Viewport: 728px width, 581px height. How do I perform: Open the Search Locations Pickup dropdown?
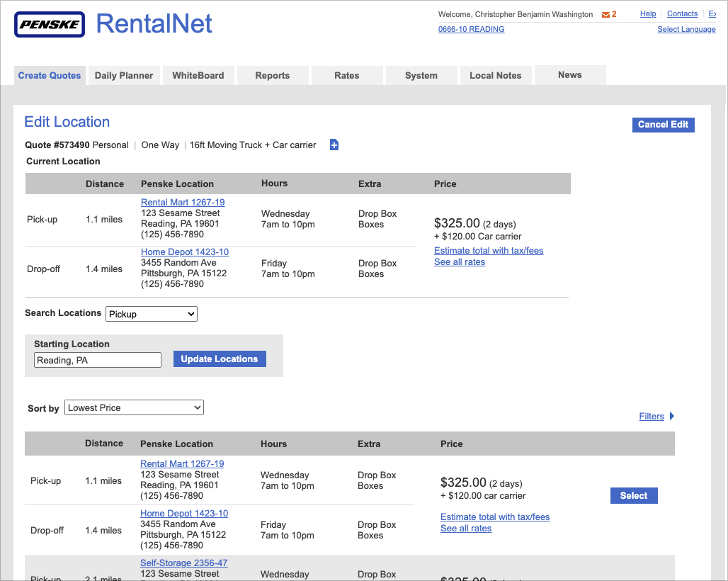(x=152, y=314)
